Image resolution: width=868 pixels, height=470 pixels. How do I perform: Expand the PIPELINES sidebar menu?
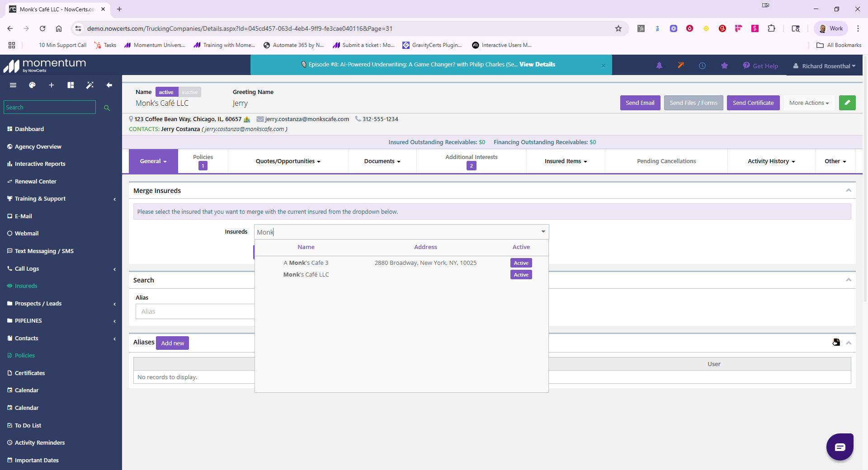coord(61,321)
